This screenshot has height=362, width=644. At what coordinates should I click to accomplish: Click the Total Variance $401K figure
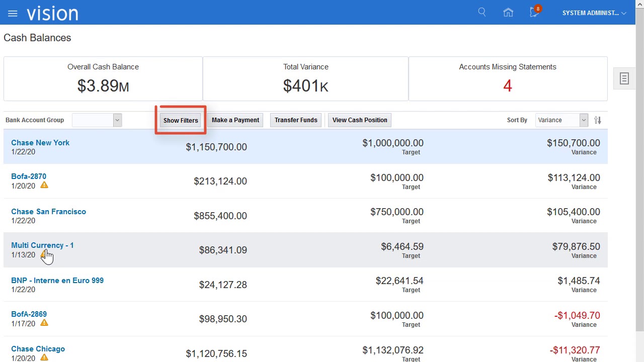click(x=305, y=86)
